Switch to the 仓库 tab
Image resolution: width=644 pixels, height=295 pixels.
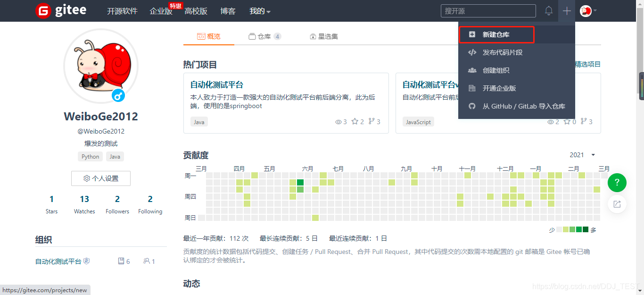click(264, 35)
